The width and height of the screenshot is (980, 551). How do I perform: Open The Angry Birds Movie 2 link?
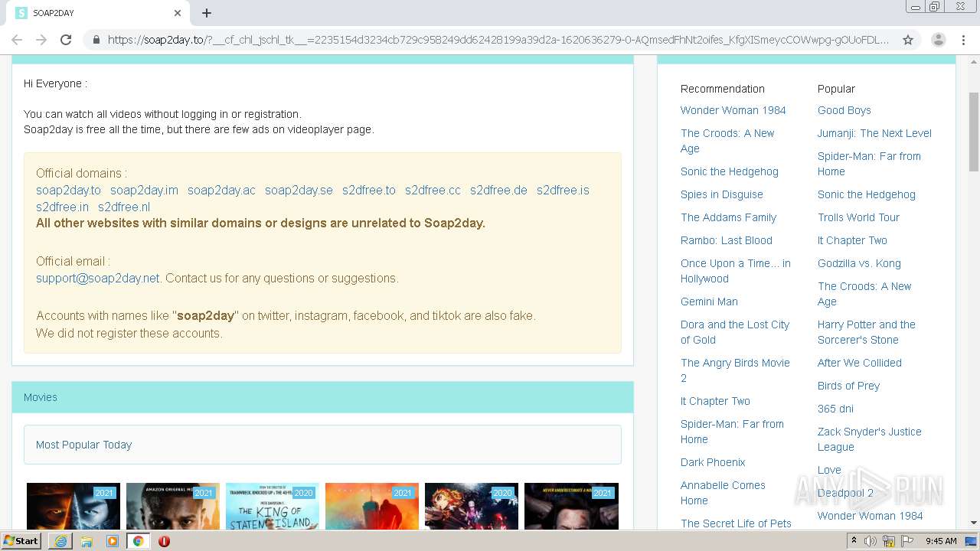[x=735, y=370]
